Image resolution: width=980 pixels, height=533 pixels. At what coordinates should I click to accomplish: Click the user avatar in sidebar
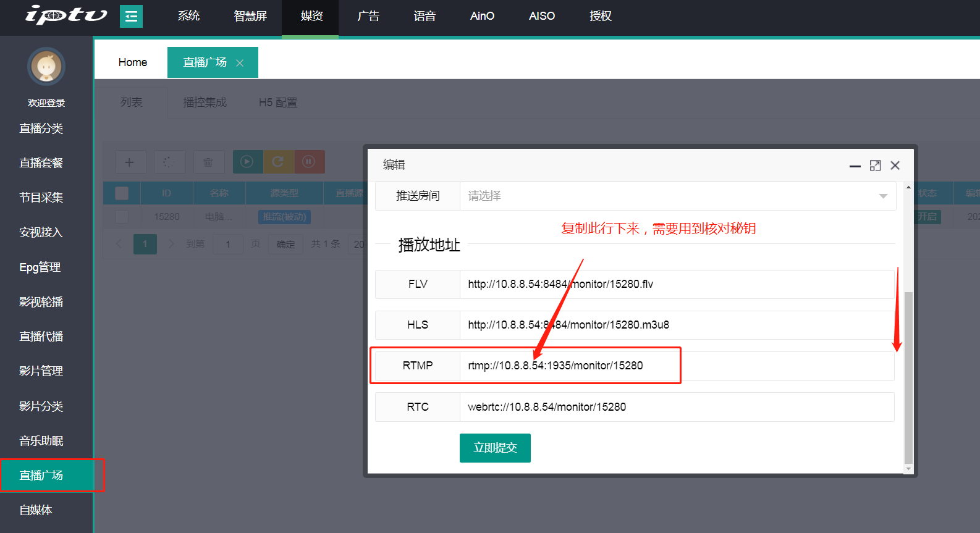pos(46,67)
